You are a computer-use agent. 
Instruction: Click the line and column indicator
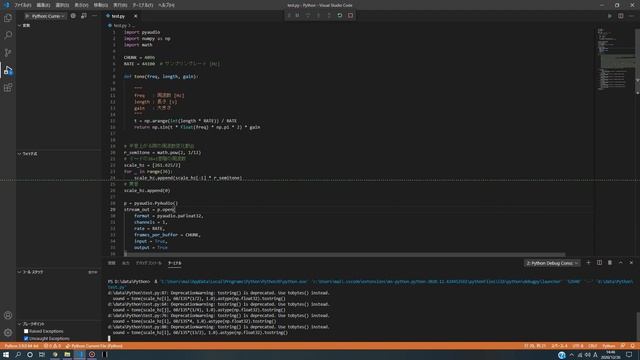click(x=535, y=346)
